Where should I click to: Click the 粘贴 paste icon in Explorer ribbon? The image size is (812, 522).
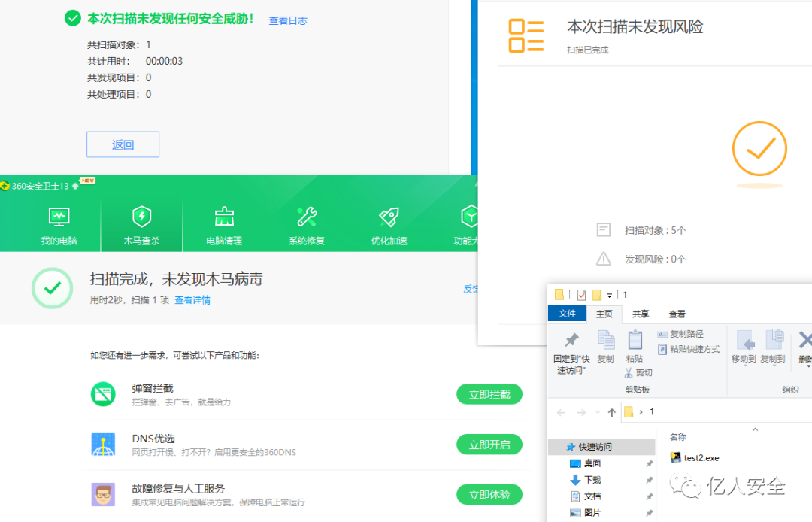tap(635, 342)
